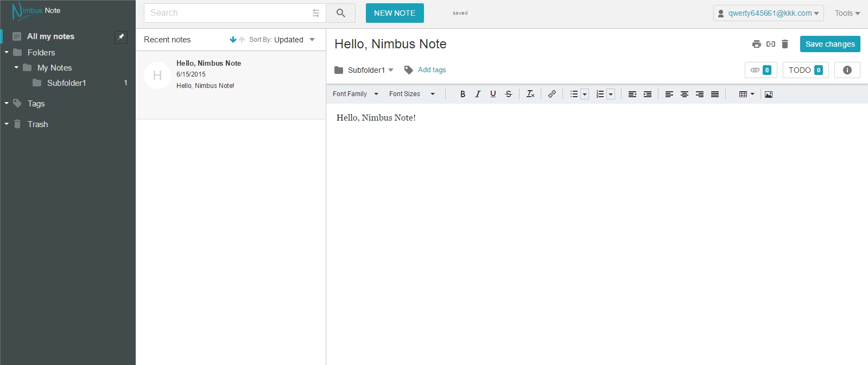Viewport: 868px width, 365px height.
Task: Collapse the Folders tree arrow
Action: pos(7,53)
